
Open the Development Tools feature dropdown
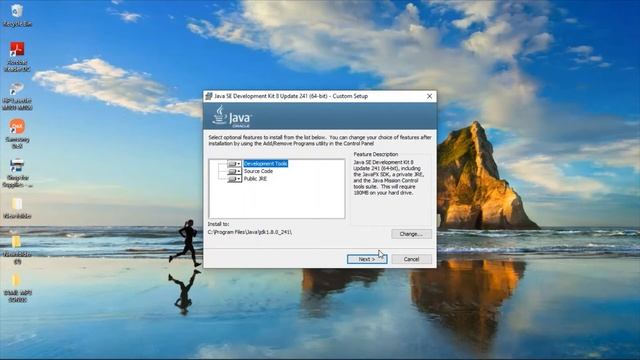(x=234, y=164)
